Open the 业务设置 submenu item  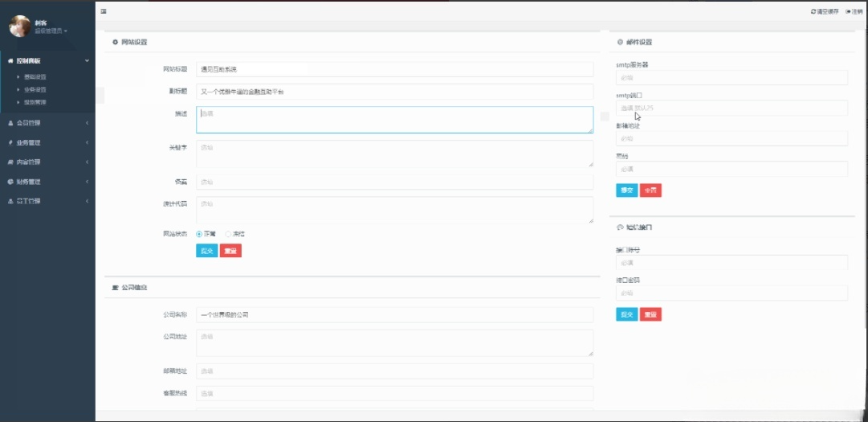[x=35, y=89]
